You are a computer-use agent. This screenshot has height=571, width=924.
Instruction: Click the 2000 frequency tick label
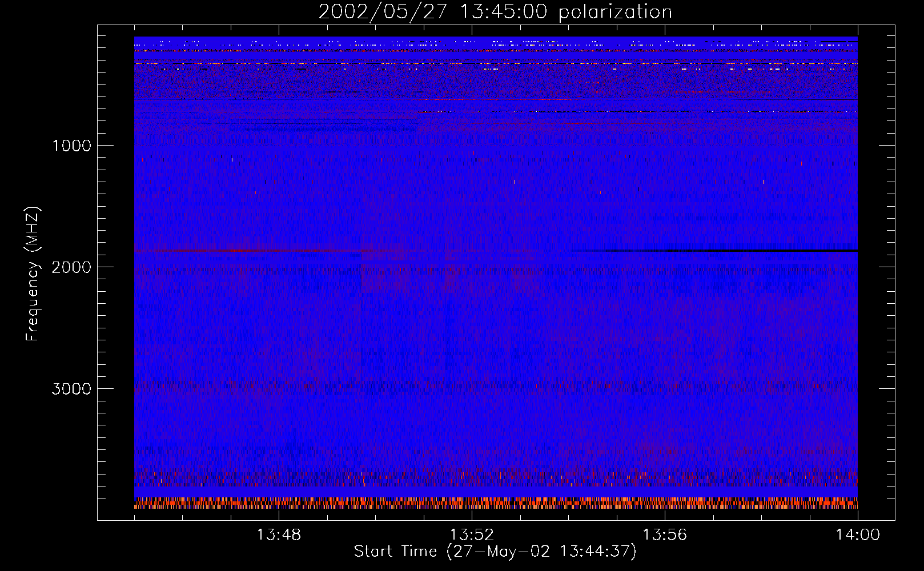click(72, 267)
